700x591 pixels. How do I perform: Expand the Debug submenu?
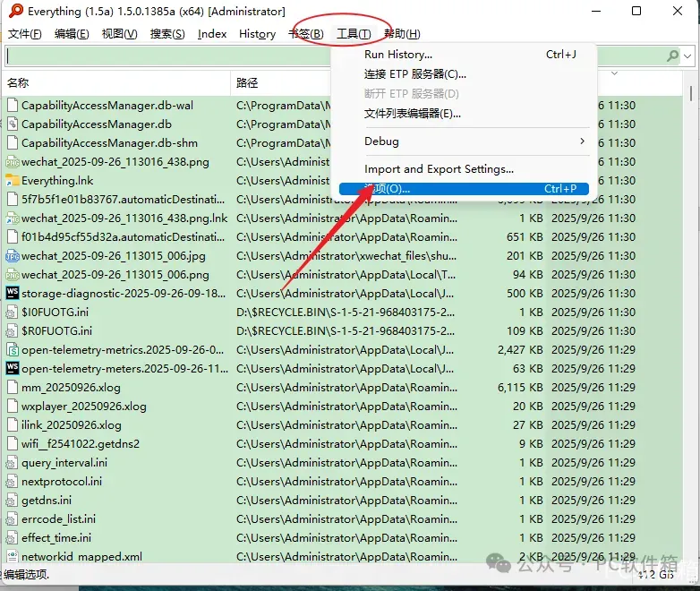pyautogui.click(x=464, y=141)
